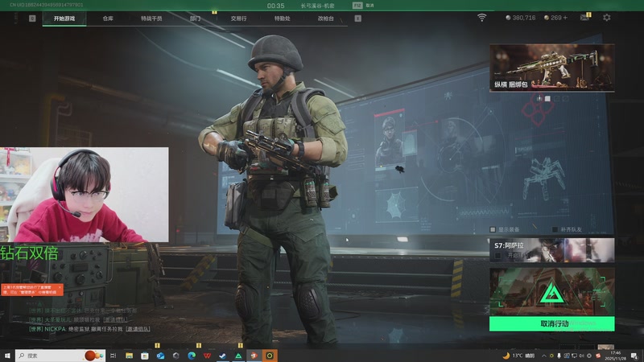Click the F12 取消 matchmaking cancel key

(x=364, y=6)
